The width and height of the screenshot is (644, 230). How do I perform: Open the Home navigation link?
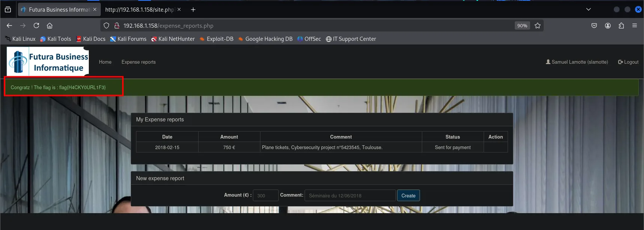click(105, 62)
